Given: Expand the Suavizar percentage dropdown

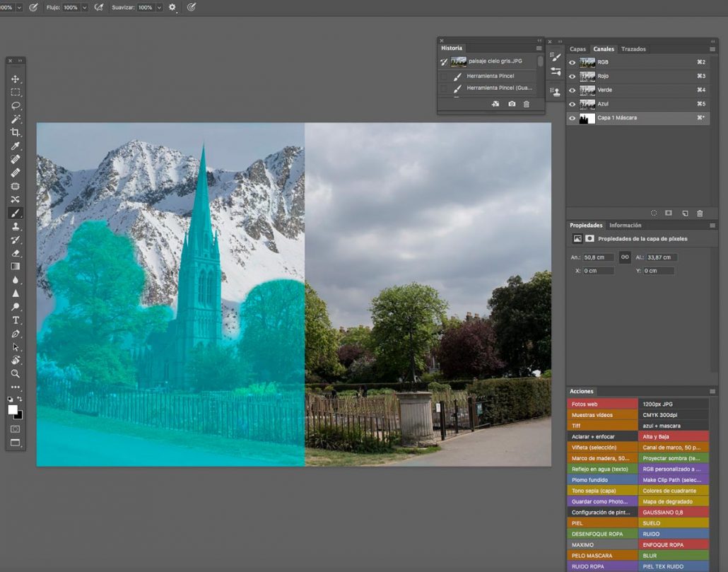Looking at the screenshot, I should 159,7.
